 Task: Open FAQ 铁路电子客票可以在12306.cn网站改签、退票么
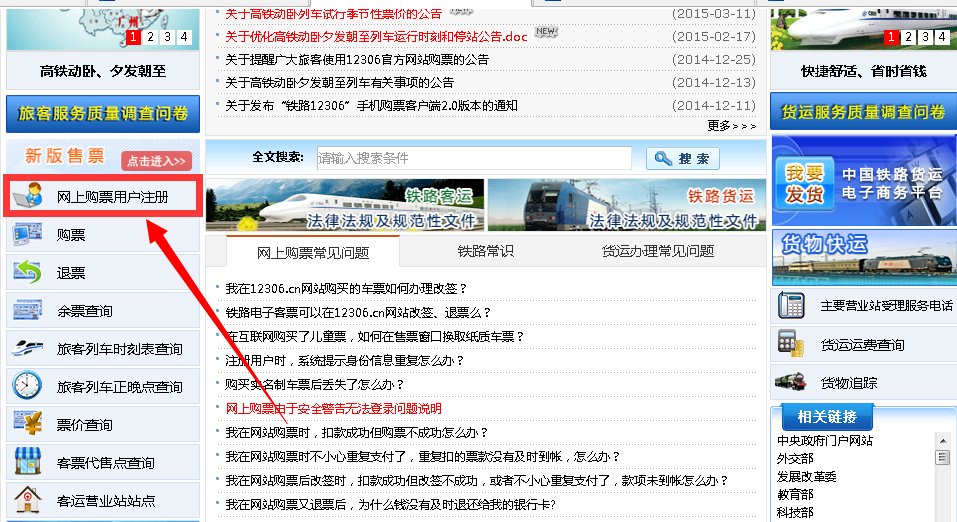[x=358, y=313]
